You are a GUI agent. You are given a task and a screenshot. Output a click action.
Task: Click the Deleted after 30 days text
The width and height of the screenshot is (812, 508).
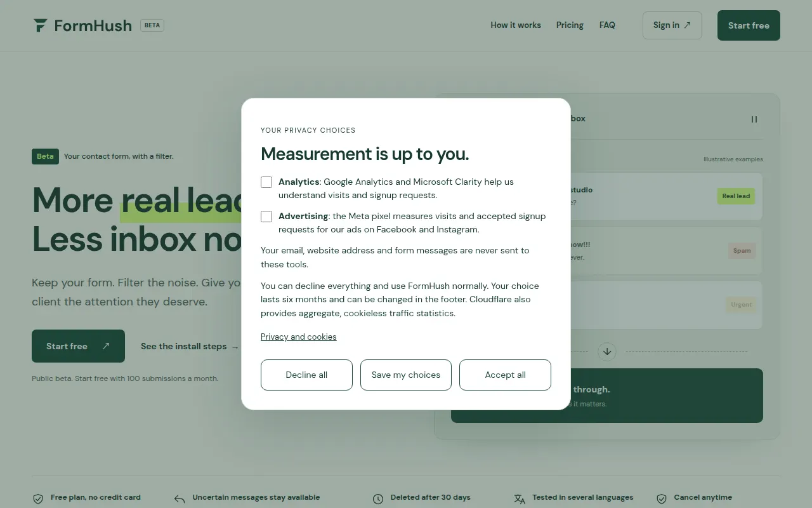pos(431,497)
